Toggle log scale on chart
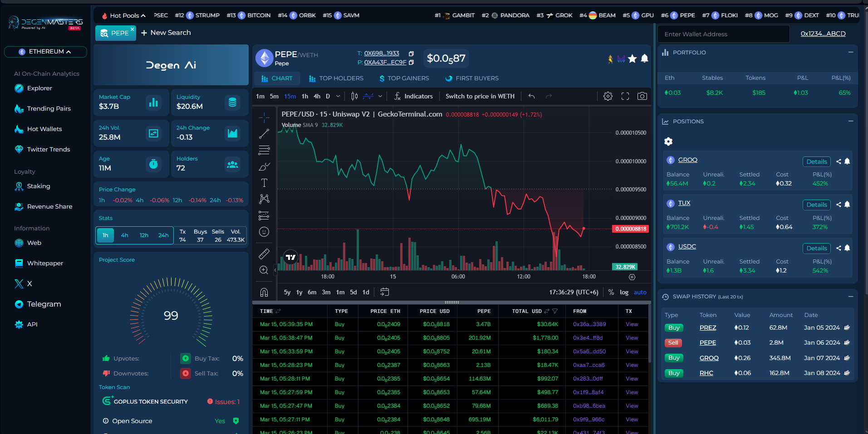868x434 pixels. pos(624,292)
